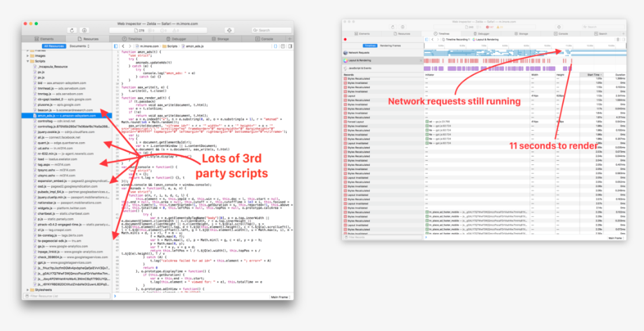This screenshot has width=644, height=331.
Task: Select quant.js script in resource list
Action: click(66, 143)
